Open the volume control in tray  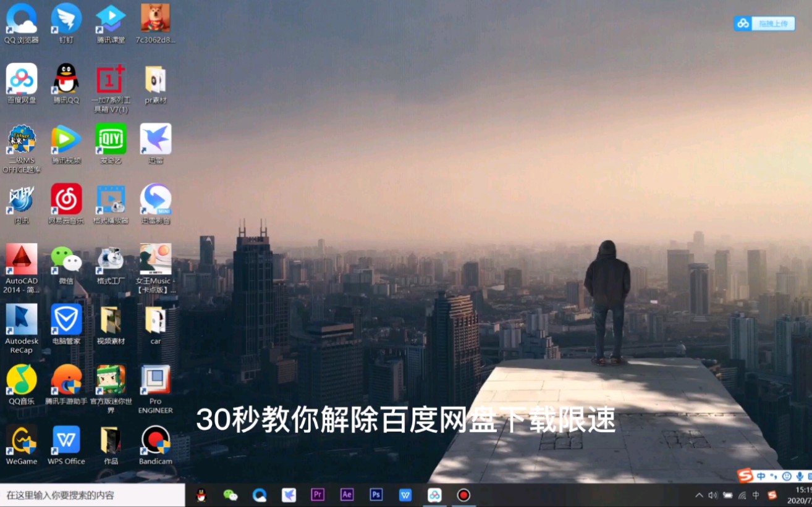(x=713, y=495)
